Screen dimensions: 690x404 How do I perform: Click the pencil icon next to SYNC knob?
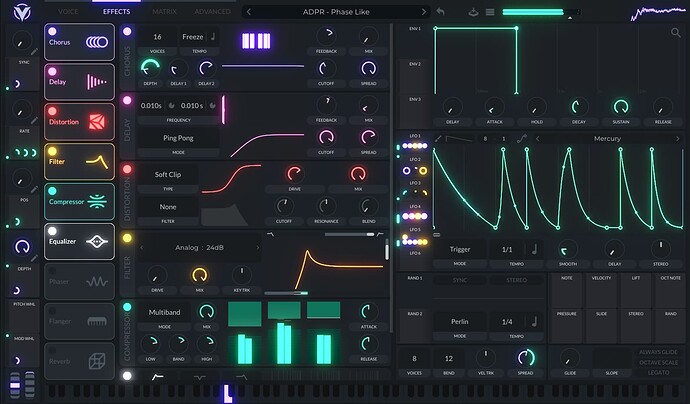tap(34, 52)
